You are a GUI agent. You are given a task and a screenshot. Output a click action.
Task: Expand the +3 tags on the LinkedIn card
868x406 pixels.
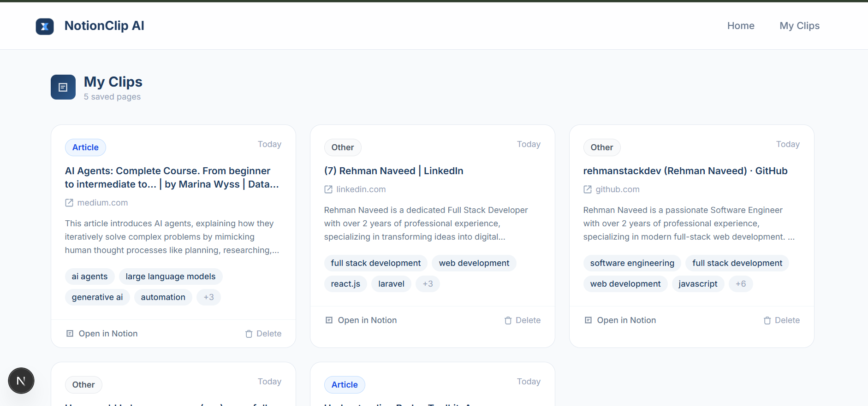[428, 284]
